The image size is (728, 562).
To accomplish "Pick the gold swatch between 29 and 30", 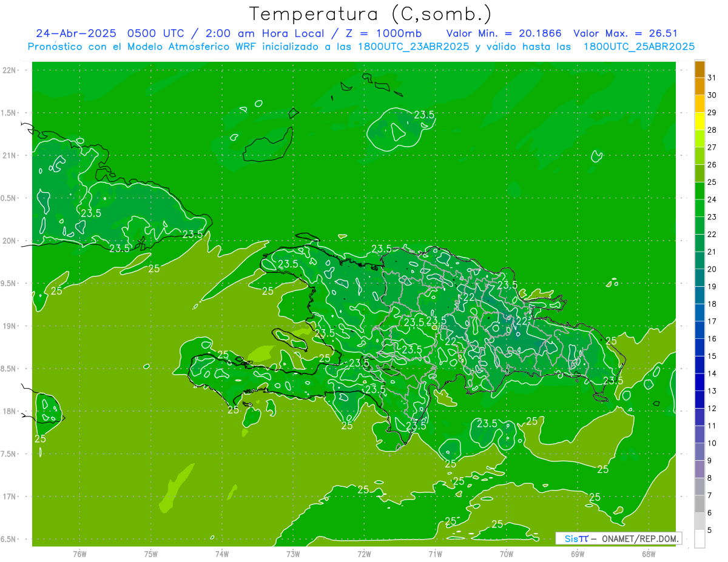I will pos(699,104).
